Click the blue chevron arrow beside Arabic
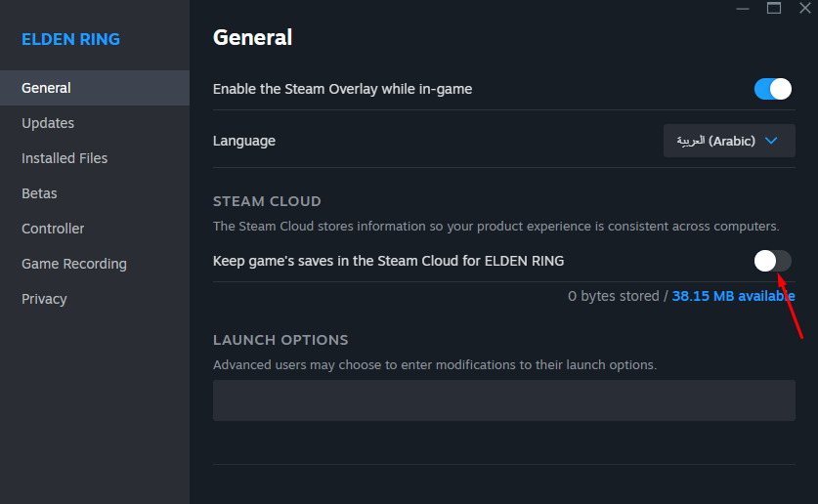 coord(772,141)
